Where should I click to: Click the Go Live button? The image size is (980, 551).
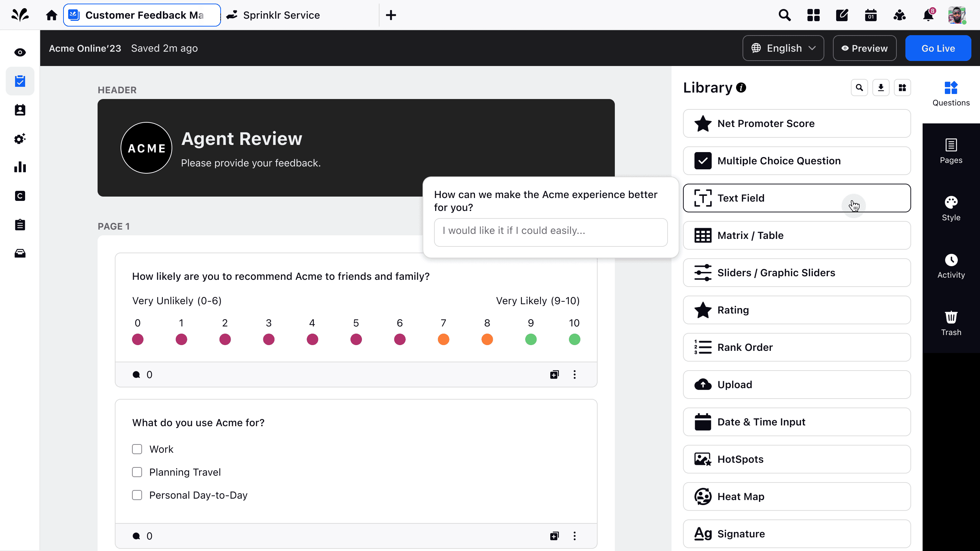click(938, 48)
